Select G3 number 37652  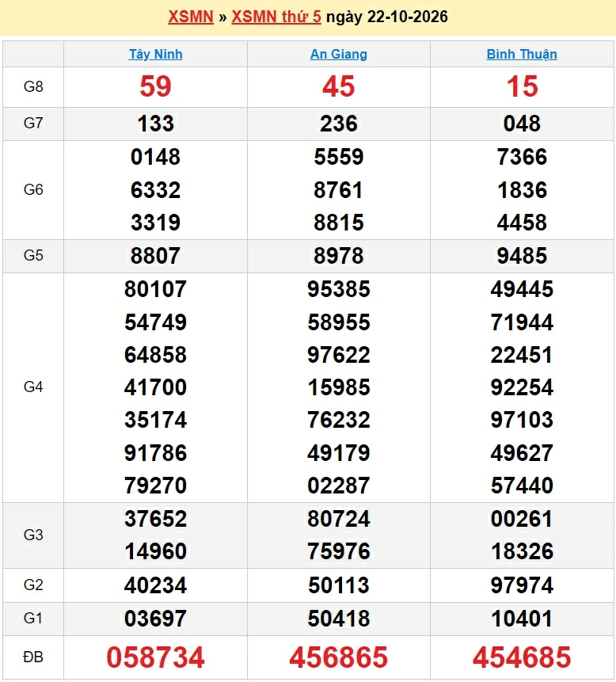tap(156, 519)
